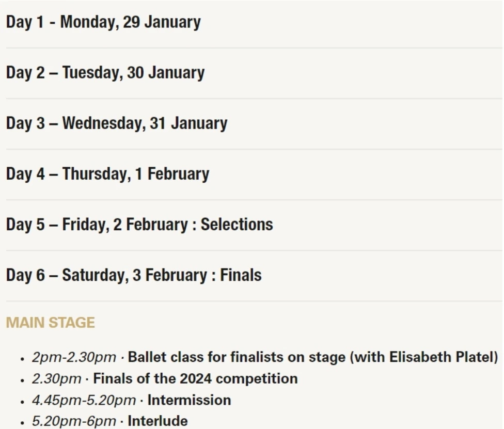Expand Day 1 - Monday, 29 January
504x429 pixels.
[103, 23]
